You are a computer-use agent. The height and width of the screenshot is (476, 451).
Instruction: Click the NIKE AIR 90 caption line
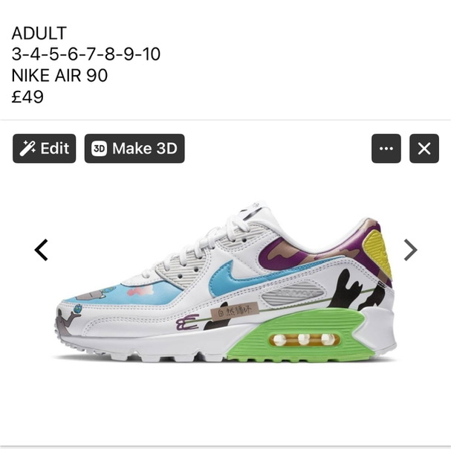59,75
